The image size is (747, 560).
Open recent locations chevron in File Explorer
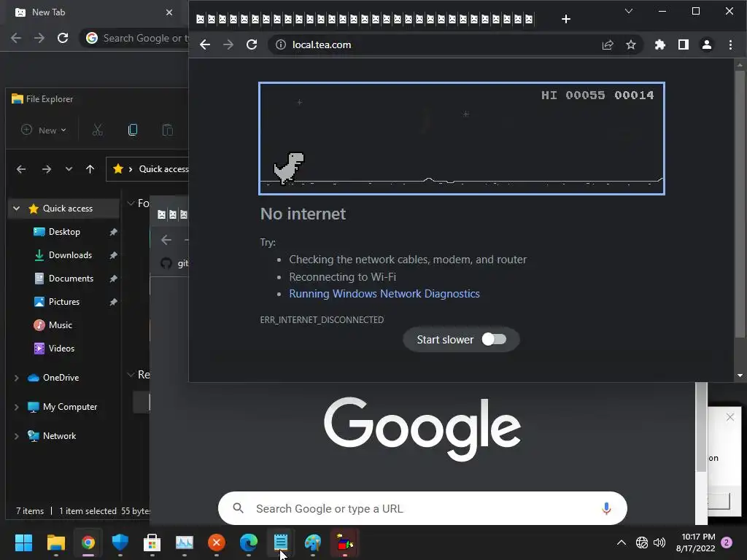pos(69,169)
